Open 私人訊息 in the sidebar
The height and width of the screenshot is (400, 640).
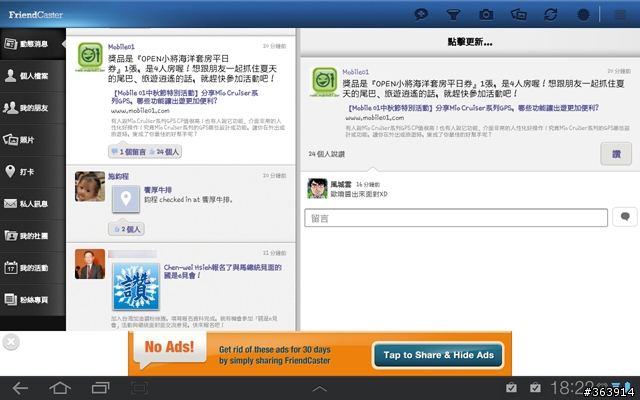click(x=33, y=204)
